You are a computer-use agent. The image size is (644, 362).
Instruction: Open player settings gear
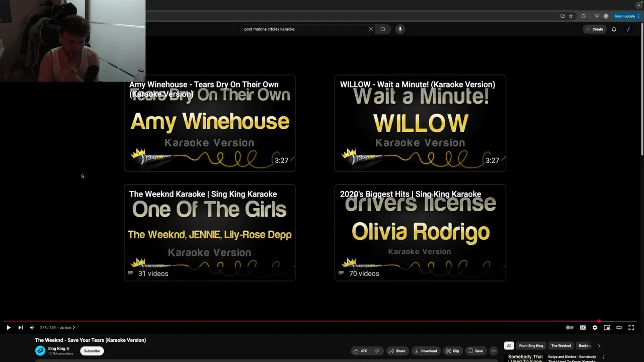click(595, 327)
